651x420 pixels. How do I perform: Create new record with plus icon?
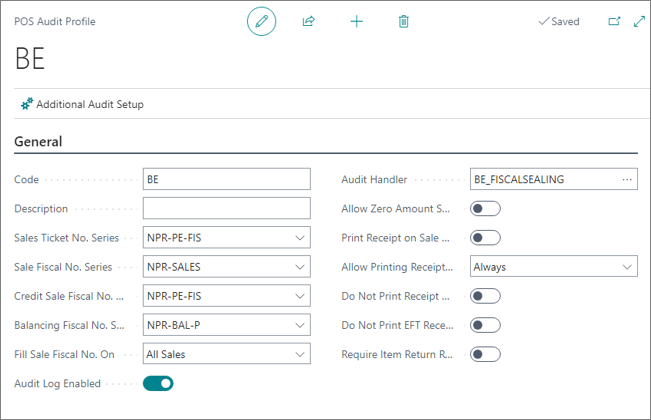point(357,21)
